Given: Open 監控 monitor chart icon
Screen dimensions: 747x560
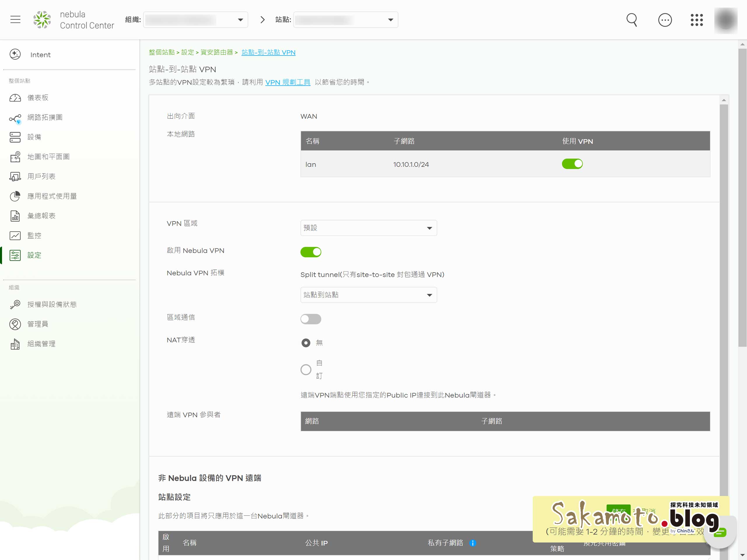Looking at the screenshot, I should (x=15, y=236).
